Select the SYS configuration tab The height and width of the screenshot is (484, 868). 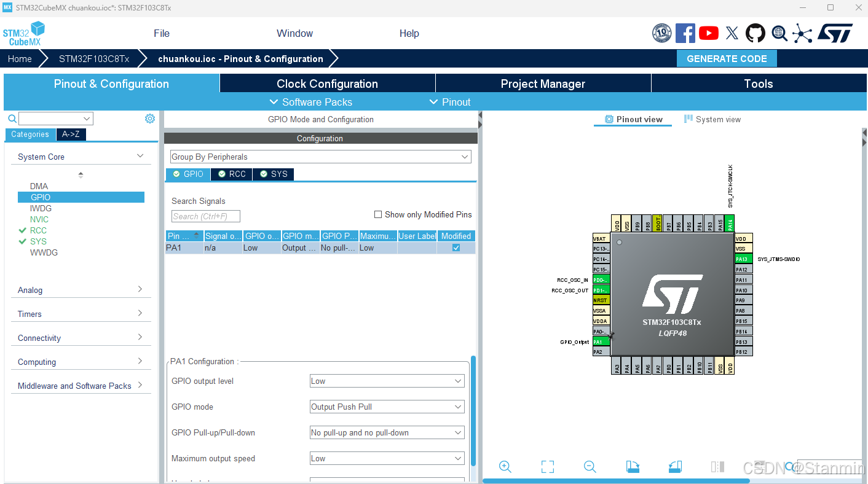coord(274,174)
